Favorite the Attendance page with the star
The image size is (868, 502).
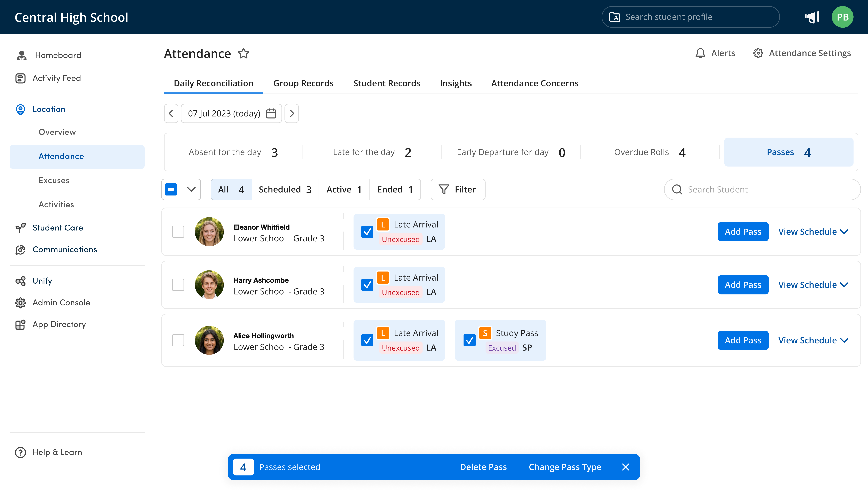[244, 53]
